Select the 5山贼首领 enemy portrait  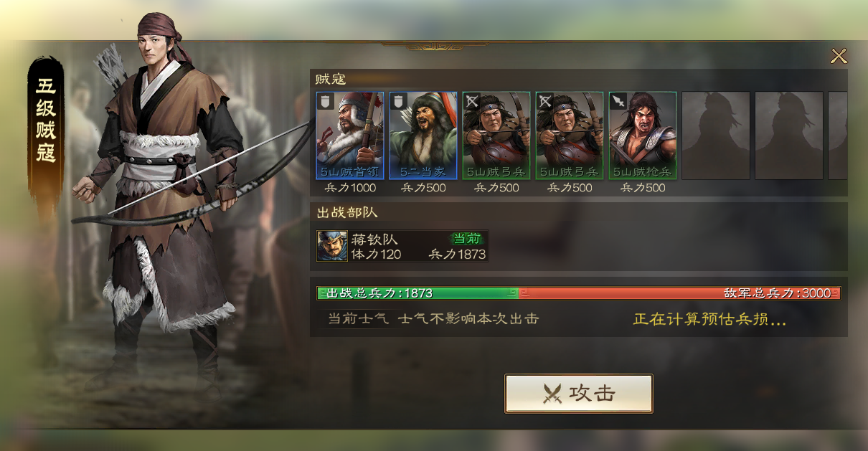click(x=350, y=136)
